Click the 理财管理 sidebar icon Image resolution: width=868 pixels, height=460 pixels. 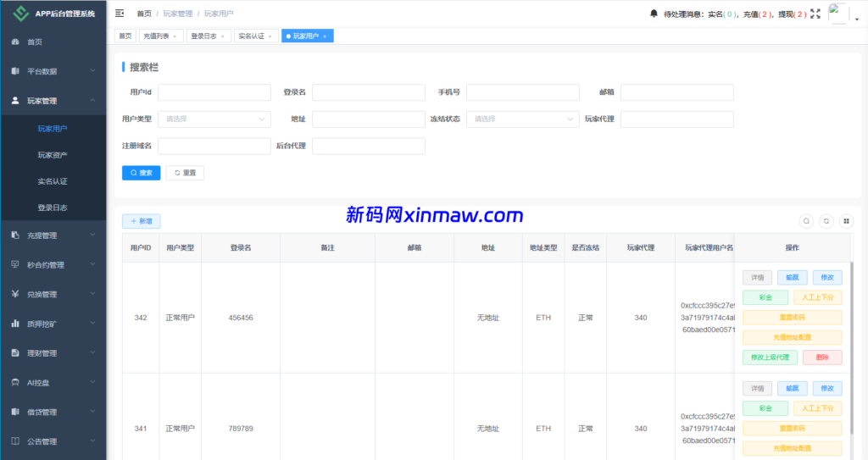coord(15,352)
